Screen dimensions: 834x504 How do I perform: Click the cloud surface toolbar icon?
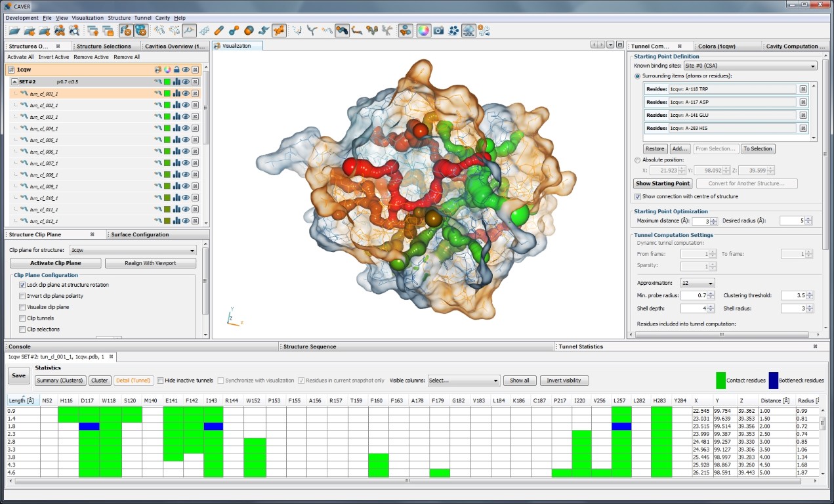pos(469,30)
